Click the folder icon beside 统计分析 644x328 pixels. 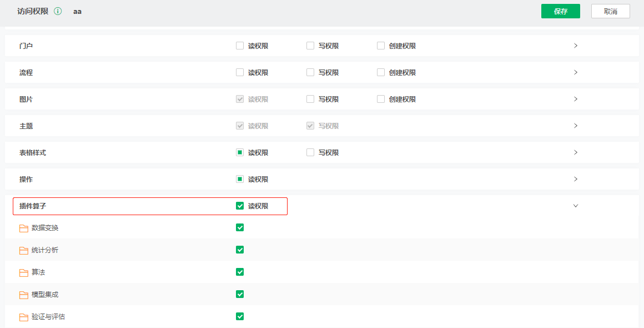click(23, 250)
